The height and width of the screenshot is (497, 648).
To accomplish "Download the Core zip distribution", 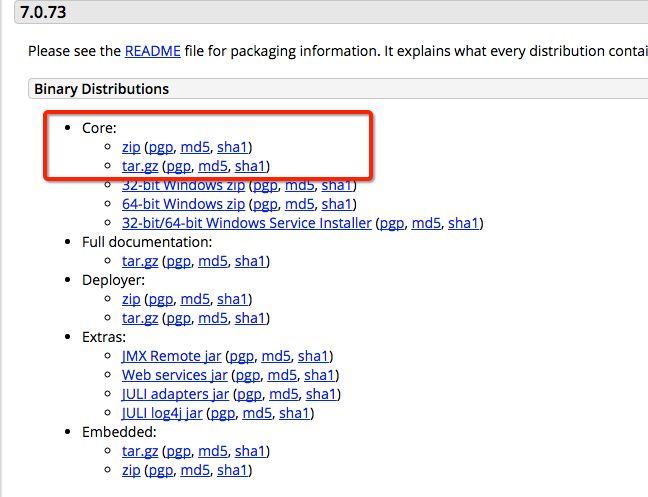I will (131, 147).
